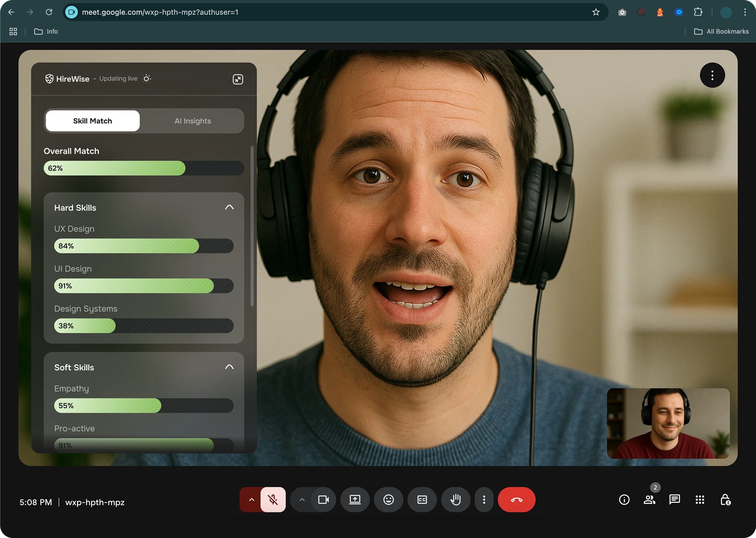Viewport: 756px width, 538px height.
Task: Open host controls lock icon
Action: pyautogui.click(x=725, y=500)
